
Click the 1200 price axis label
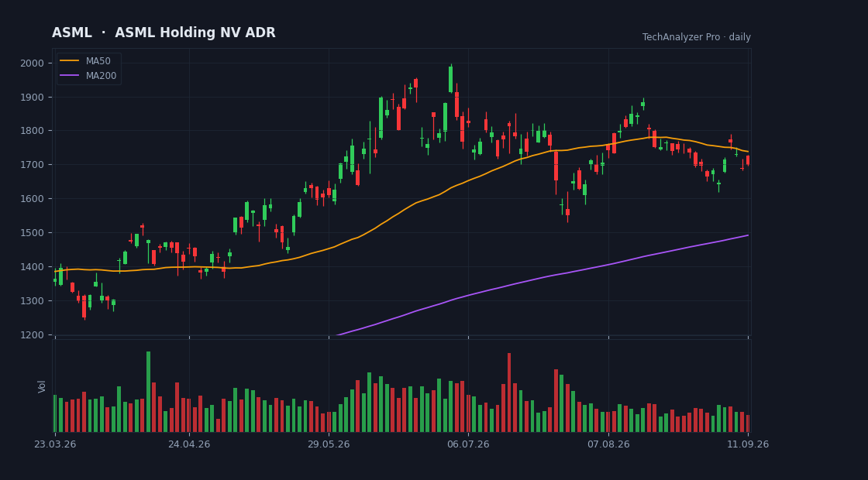33,335
